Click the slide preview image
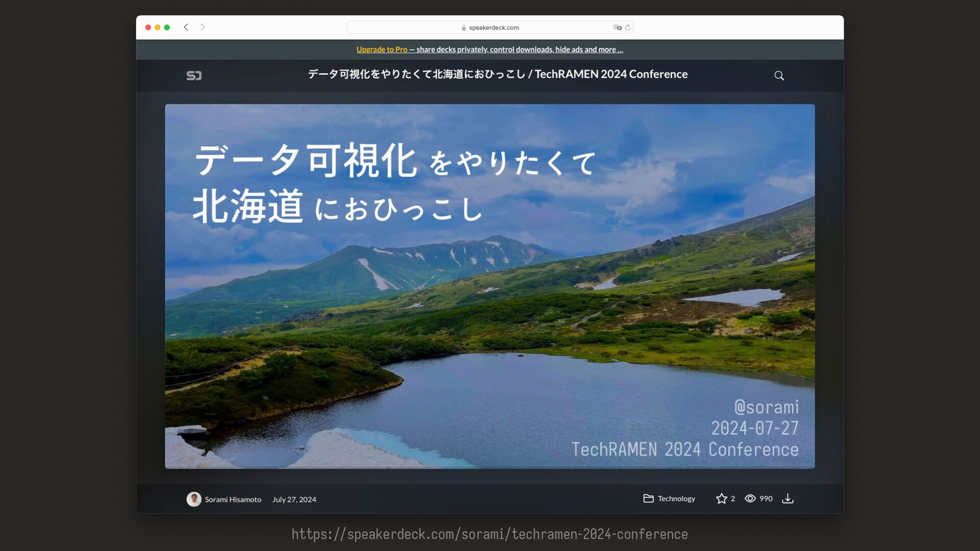980x551 pixels. pos(489,286)
